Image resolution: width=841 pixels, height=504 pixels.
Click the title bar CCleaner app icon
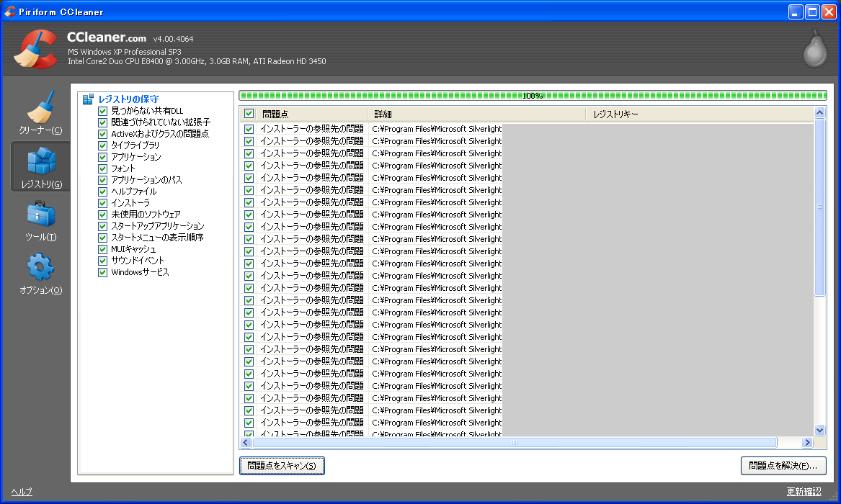9,12
